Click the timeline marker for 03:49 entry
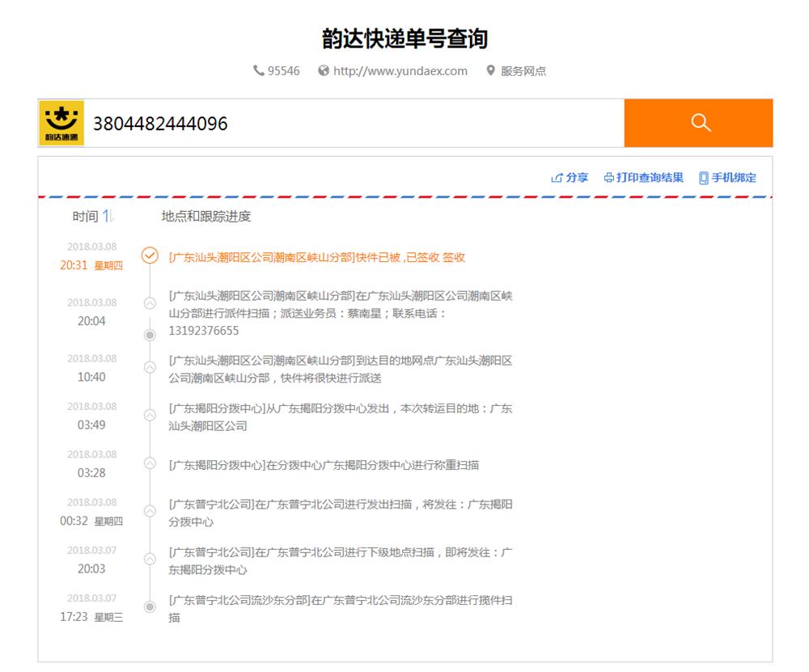809x672 pixels. (150, 415)
